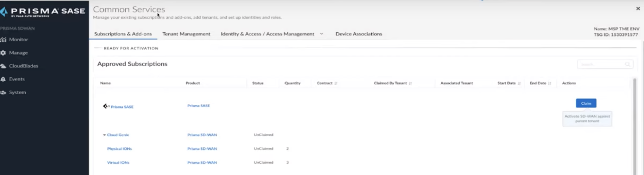This screenshot has width=644, height=175.
Task: Click the Name column header
Action: pos(106,83)
